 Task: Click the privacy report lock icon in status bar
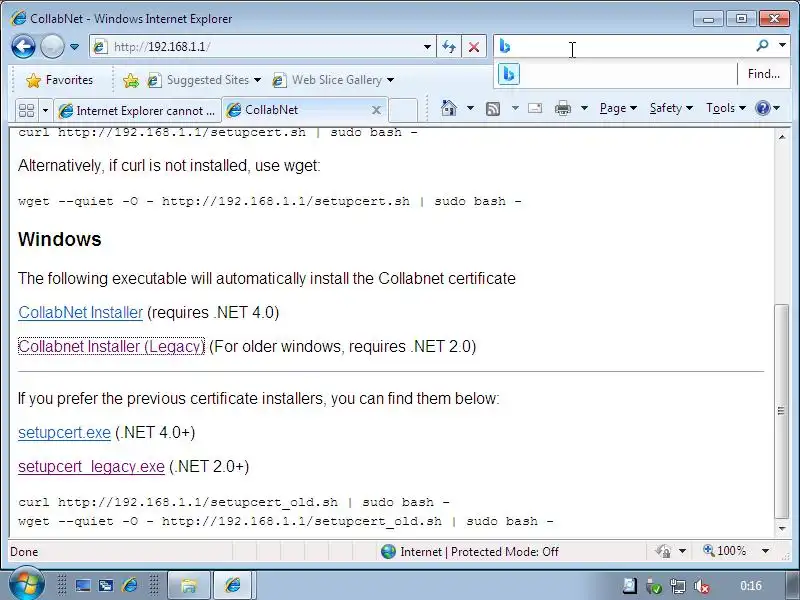[x=663, y=552]
